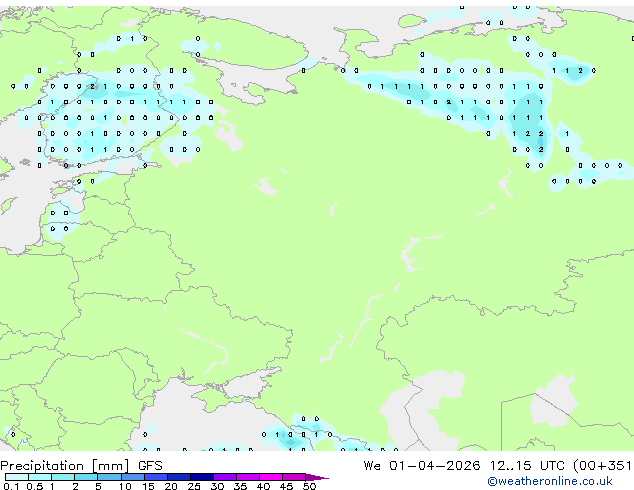Click the 35–40 mm legend swatch
Viewport: 634px width, 490px height.
click(x=248, y=477)
